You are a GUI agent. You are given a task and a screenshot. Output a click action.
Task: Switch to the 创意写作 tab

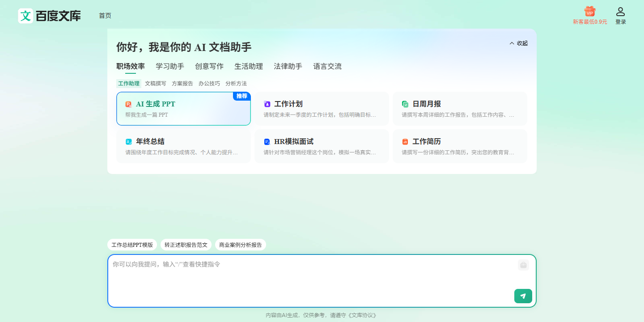tap(209, 66)
